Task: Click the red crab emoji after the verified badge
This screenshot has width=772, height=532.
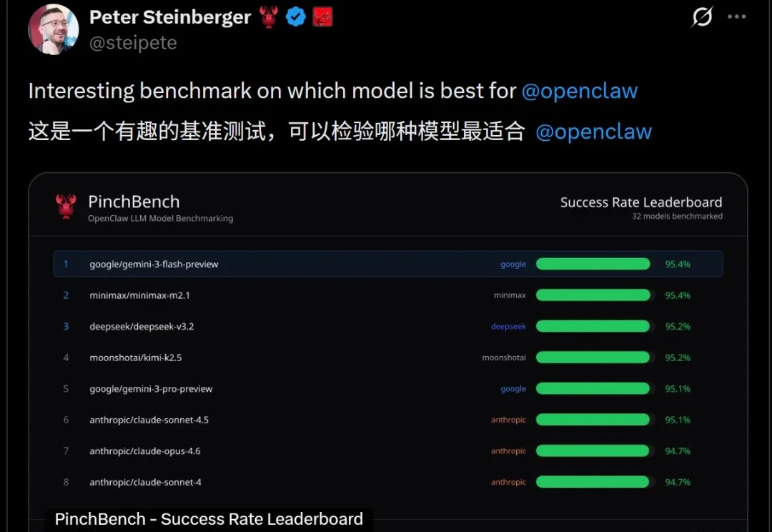Action: (322, 16)
